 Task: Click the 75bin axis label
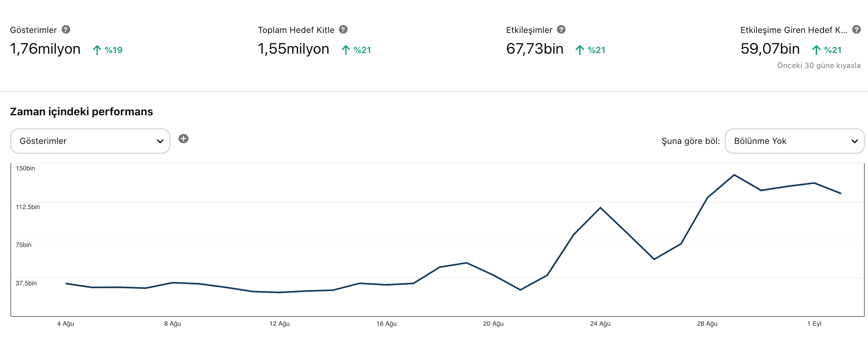(24, 245)
